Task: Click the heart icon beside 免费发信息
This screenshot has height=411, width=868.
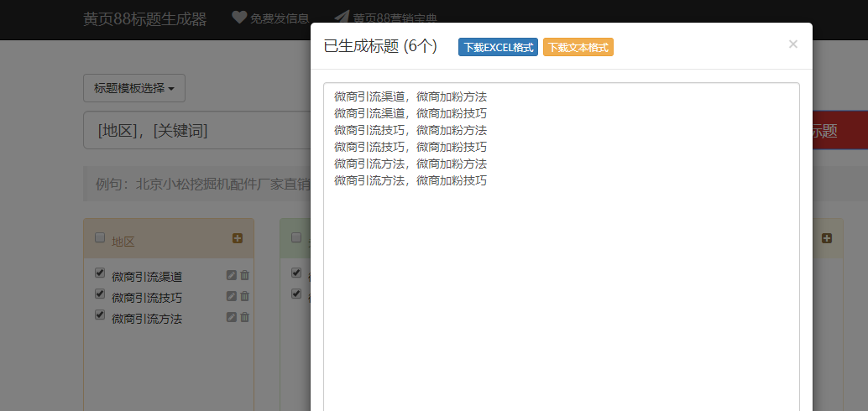Action: [x=239, y=18]
